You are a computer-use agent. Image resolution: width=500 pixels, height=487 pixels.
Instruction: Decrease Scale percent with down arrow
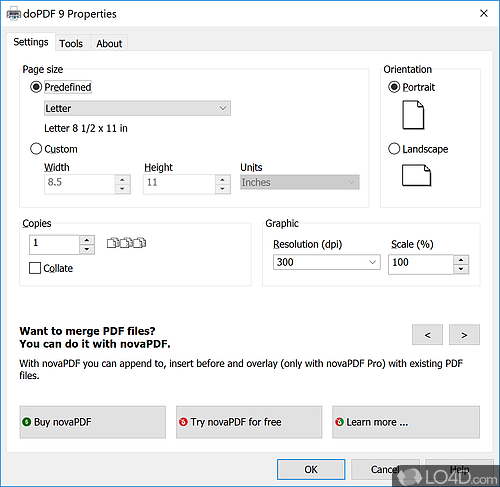(461, 269)
